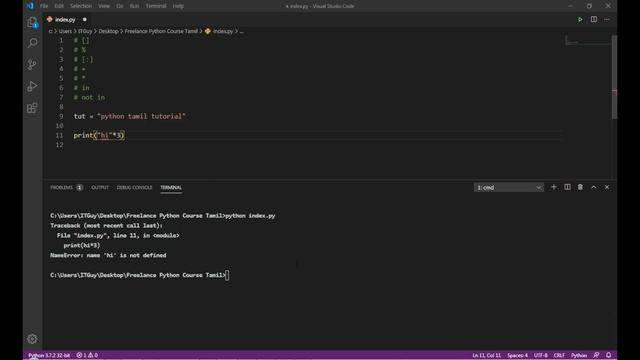Click the "python tamil tutorial" string

pos(141,116)
